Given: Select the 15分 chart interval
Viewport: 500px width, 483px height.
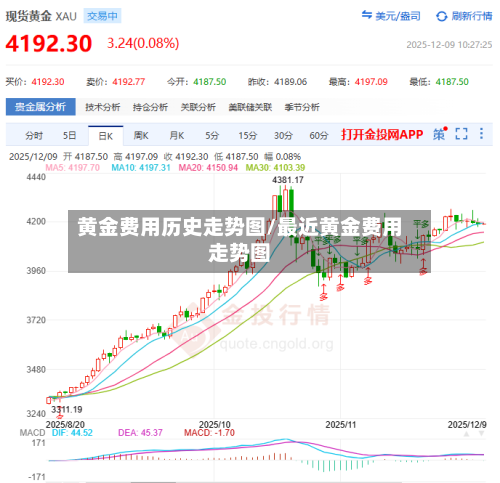Looking at the screenshot, I should point(248,136).
